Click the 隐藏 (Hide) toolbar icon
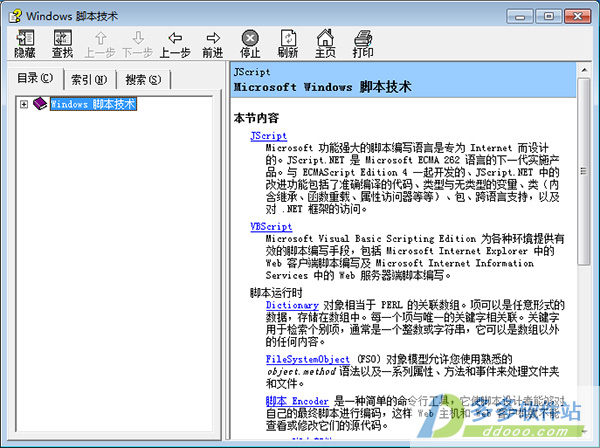The width and height of the screenshot is (600, 448). [25, 44]
